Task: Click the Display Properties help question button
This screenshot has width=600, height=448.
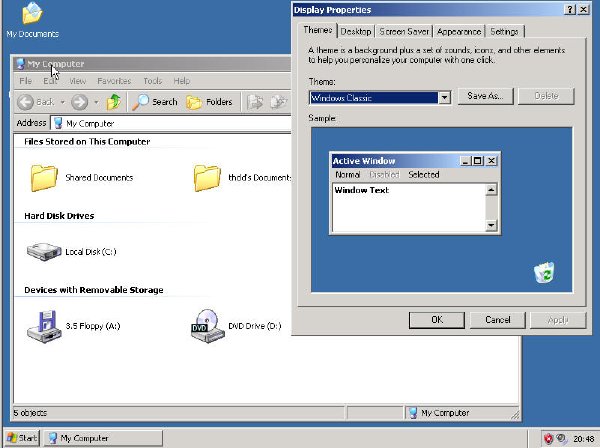Action: (x=570, y=10)
